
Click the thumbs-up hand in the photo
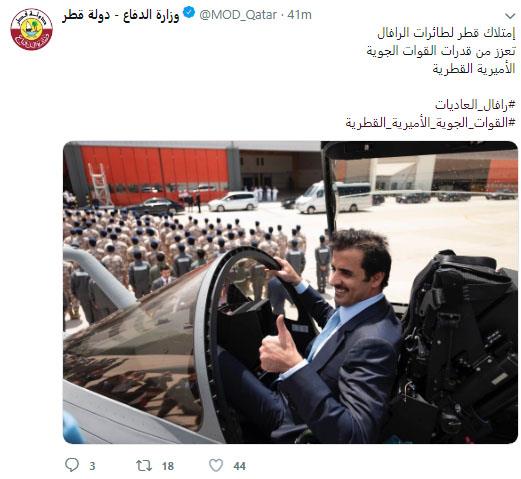(279, 347)
